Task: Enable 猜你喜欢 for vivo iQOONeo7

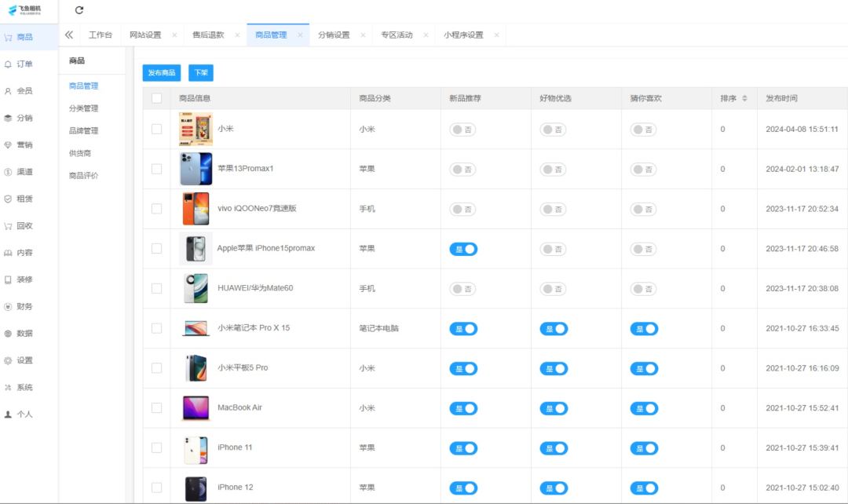Action: pyautogui.click(x=643, y=210)
